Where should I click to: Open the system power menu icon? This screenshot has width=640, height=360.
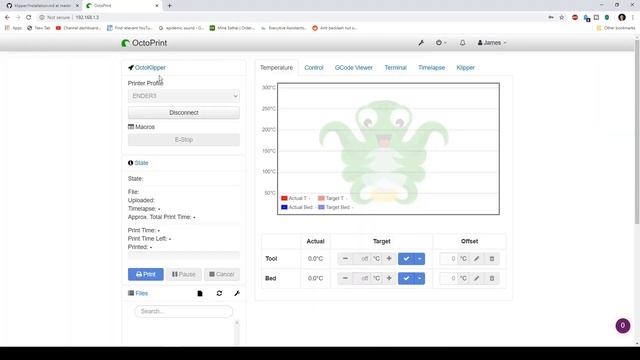click(441, 43)
